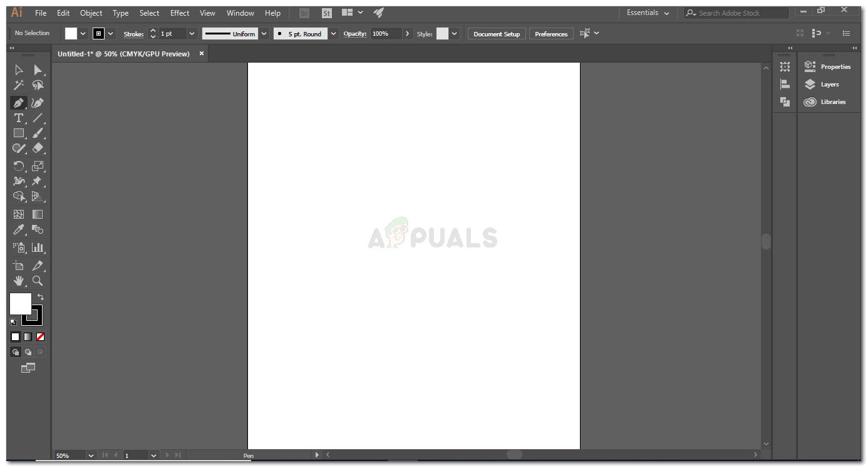Click the large Fill box in toolbar
Image resolution: width=868 pixels, height=468 pixels.
click(x=21, y=304)
